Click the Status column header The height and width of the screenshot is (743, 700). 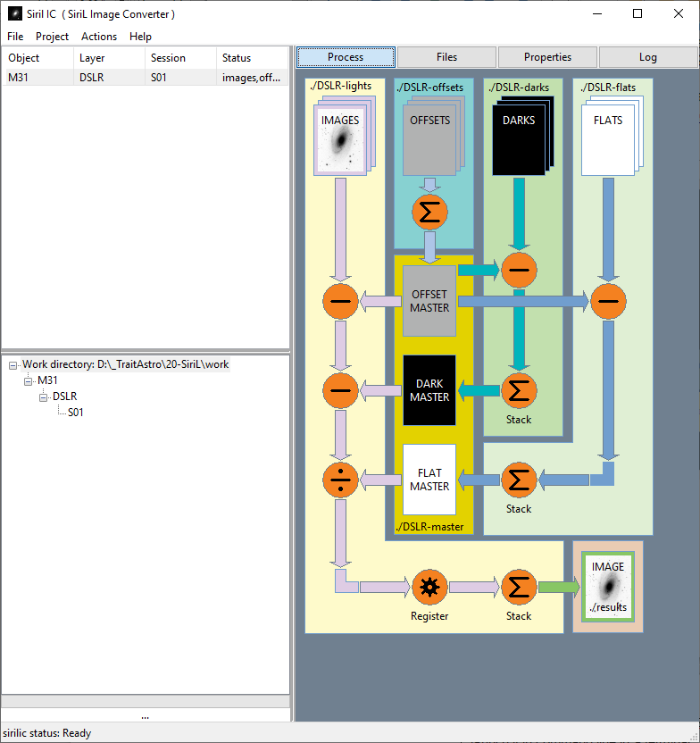(253, 58)
